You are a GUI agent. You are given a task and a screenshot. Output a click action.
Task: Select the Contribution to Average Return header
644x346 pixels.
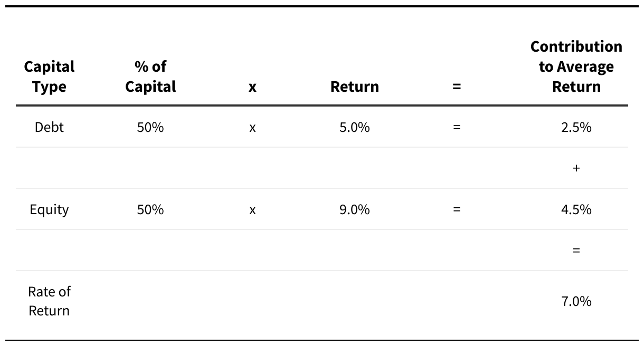coord(576,66)
